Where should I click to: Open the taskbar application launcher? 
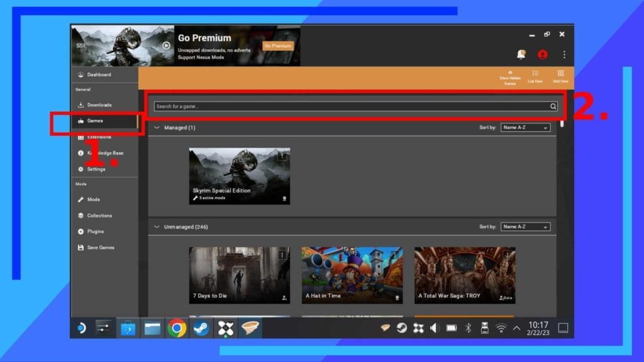81,328
